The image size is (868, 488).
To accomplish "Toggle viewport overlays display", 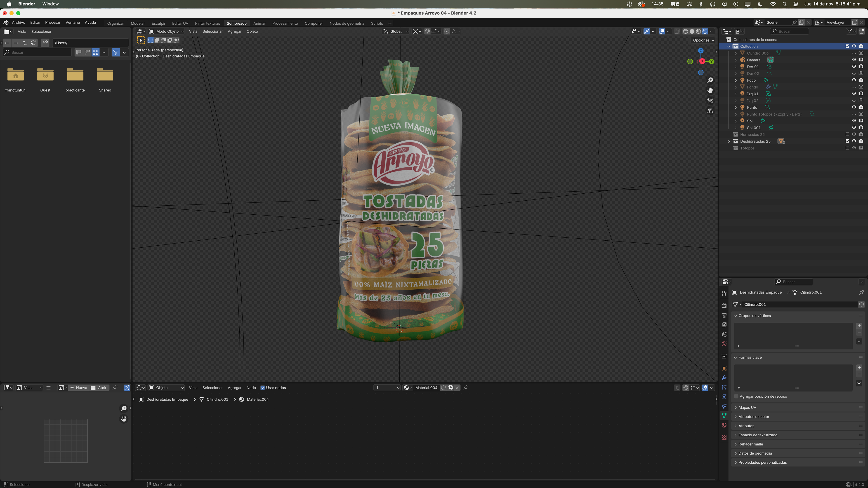I will 662,31.
